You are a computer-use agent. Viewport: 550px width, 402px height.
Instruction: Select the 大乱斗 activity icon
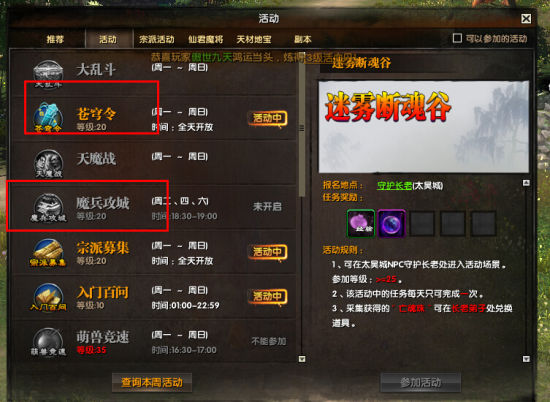48,74
